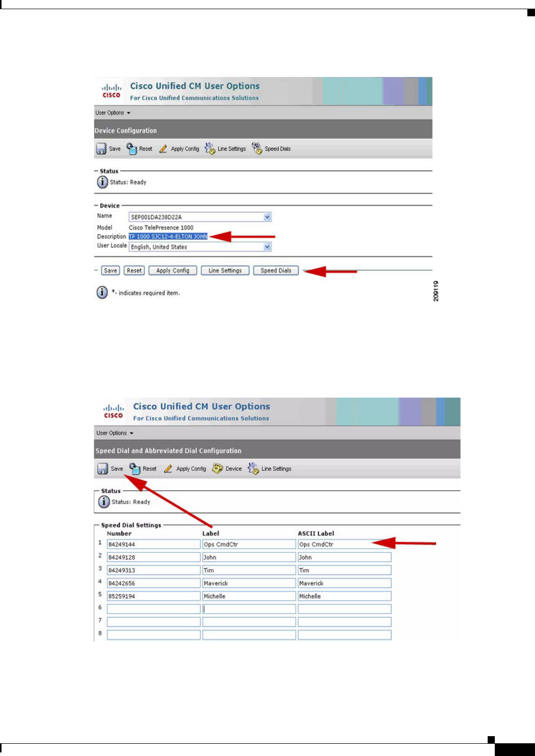
Task: Open the User Options menu on the Speed Dial page
Action: tap(115, 433)
